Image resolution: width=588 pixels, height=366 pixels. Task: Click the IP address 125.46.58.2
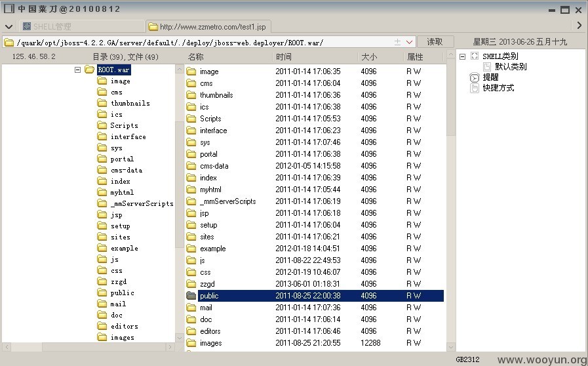click(33, 56)
